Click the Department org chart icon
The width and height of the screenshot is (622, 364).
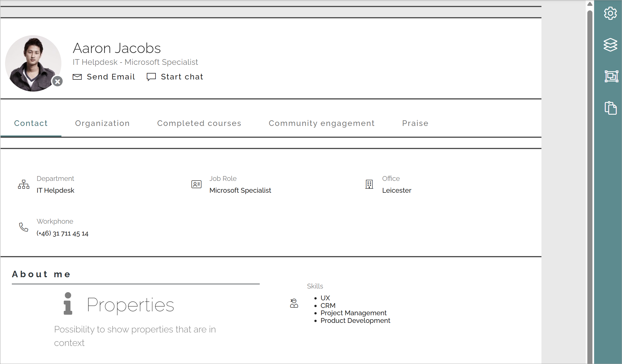point(24,185)
